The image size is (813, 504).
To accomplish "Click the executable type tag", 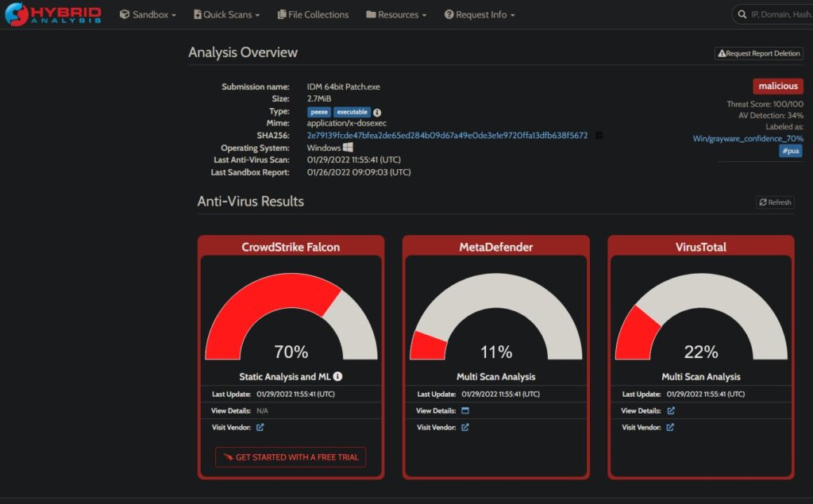I will point(352,112).
